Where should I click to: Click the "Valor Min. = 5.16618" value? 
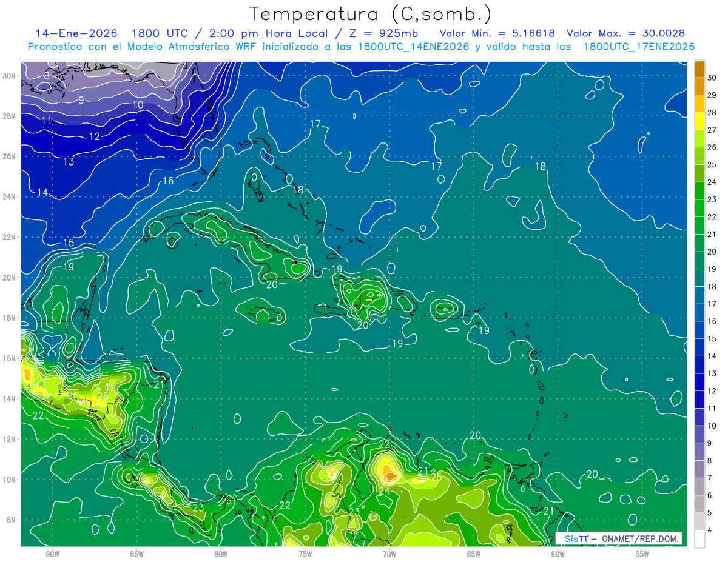[x=497, y=33]
